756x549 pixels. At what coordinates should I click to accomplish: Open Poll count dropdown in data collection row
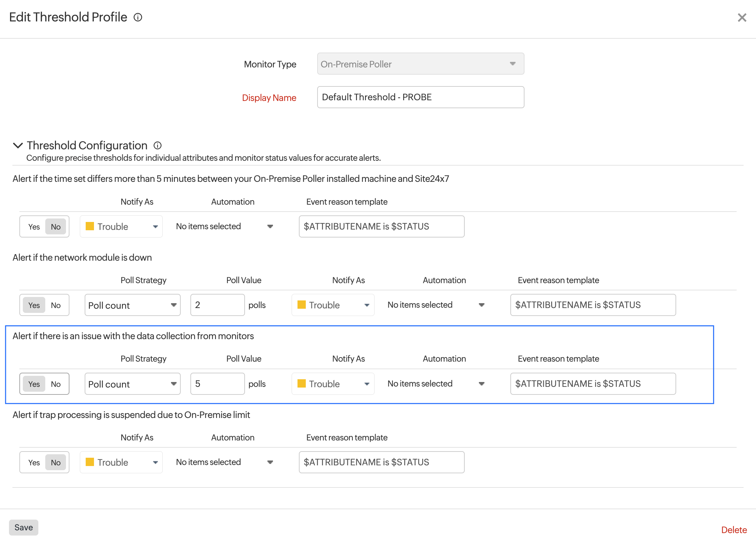pos(132,384)
